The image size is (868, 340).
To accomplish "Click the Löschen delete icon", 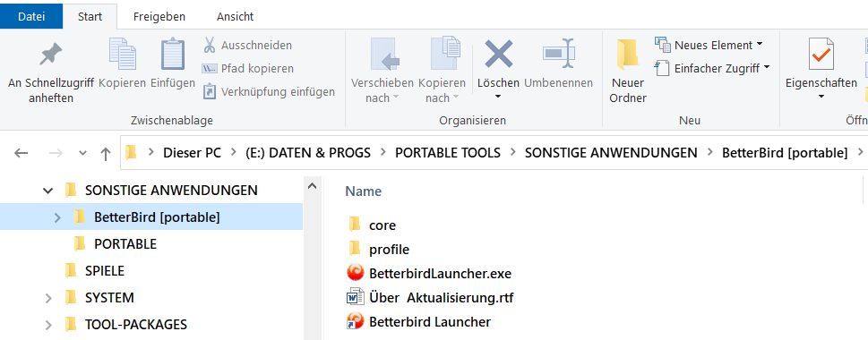I will pos(498,54).
